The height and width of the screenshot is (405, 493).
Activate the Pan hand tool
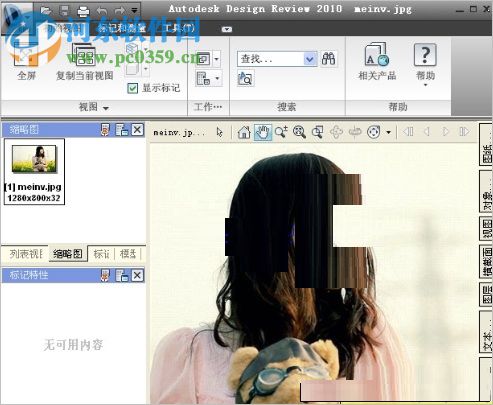263,132
